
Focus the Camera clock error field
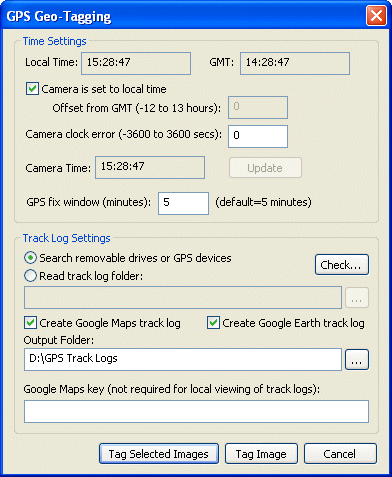pyautogui.click(x=258, y=136)
